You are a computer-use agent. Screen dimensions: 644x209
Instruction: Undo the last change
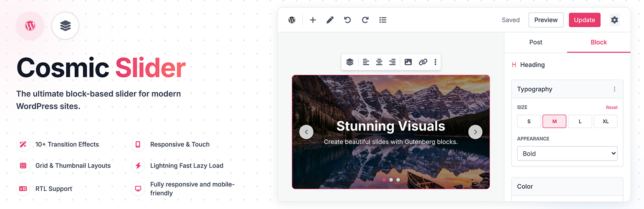coord(347,20)
